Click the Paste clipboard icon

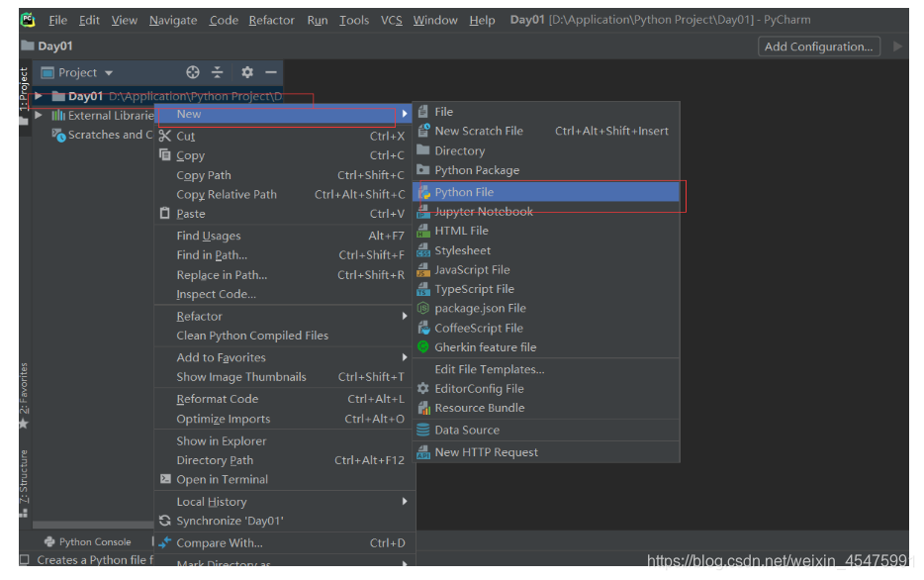coord(165,214)
